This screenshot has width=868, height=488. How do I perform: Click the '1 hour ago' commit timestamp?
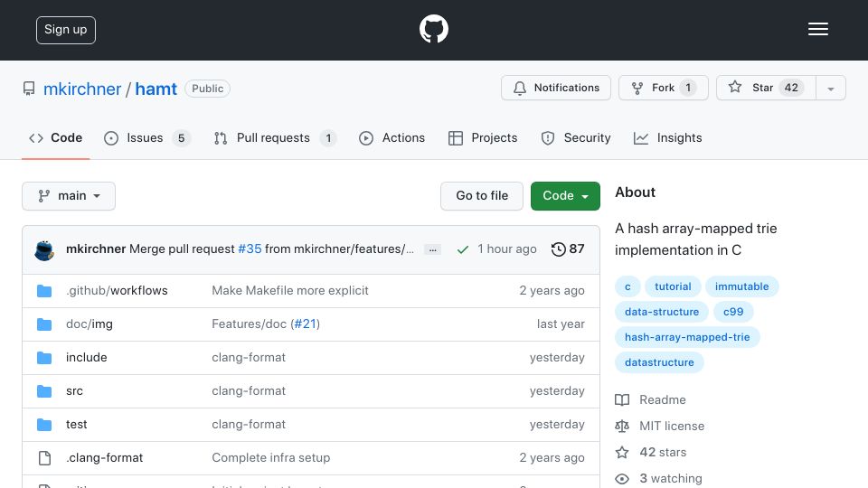click(x=507, y=249)
